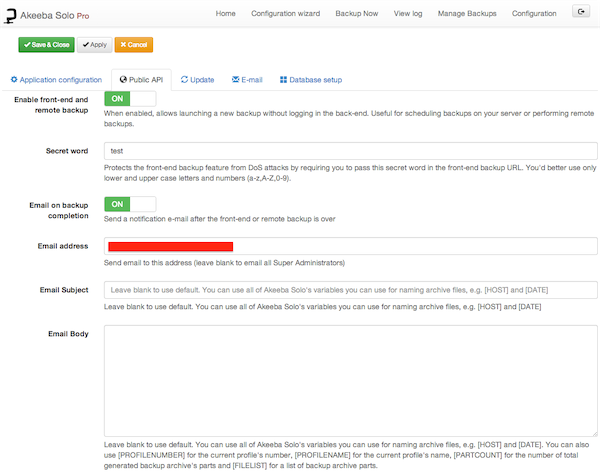Click the Akeeba Solo Pro brand title
600x476 pixels.
click(55, 16)
